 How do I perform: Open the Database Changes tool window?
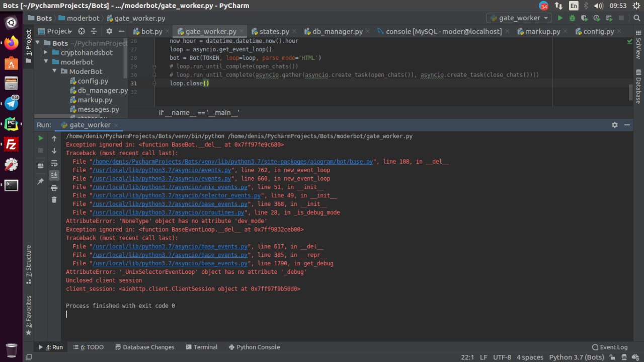(144, 347)
